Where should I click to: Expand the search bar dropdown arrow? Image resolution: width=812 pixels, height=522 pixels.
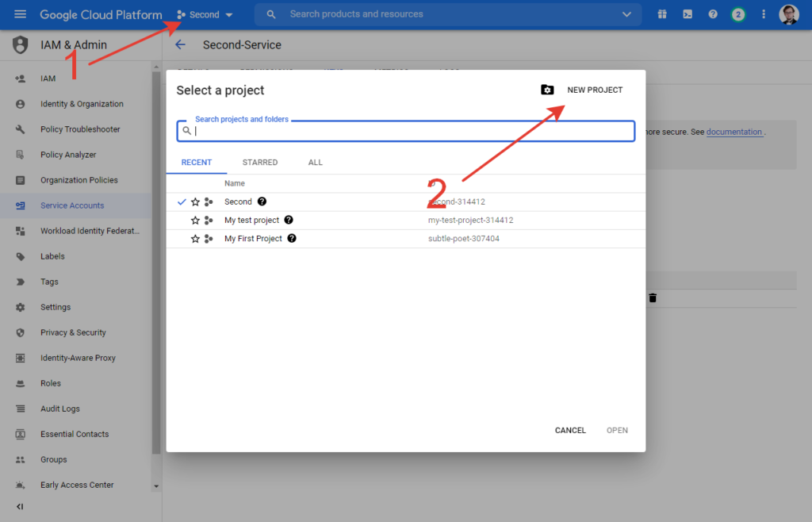[x=627, y=14]
